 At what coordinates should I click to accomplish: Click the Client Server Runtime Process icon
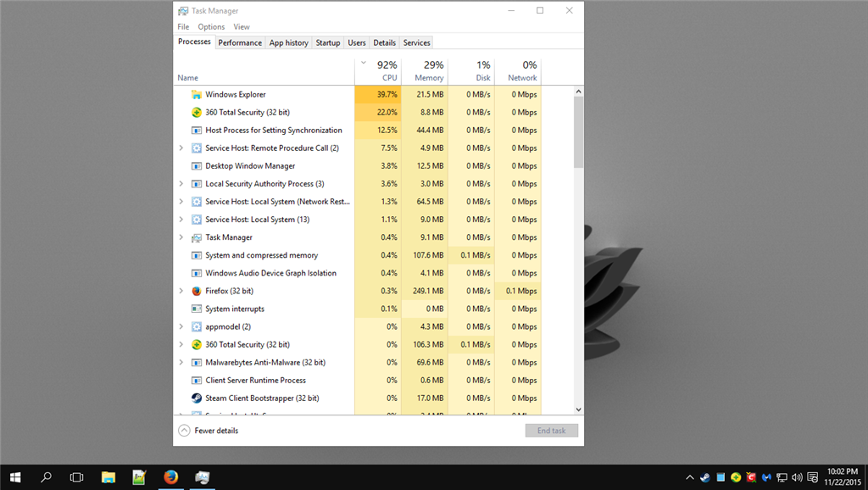tap(197, 381)
